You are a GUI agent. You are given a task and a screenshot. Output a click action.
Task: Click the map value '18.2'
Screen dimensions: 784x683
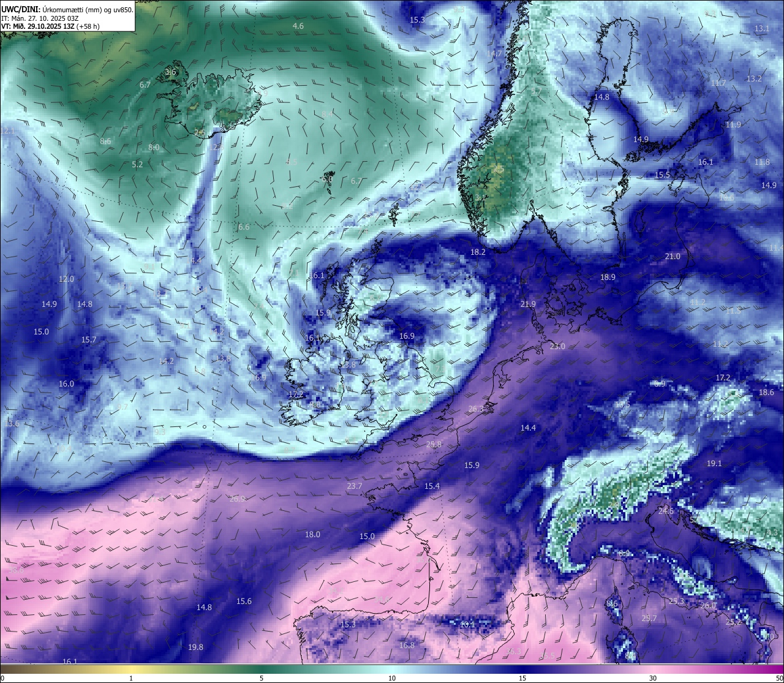[478, 252]
